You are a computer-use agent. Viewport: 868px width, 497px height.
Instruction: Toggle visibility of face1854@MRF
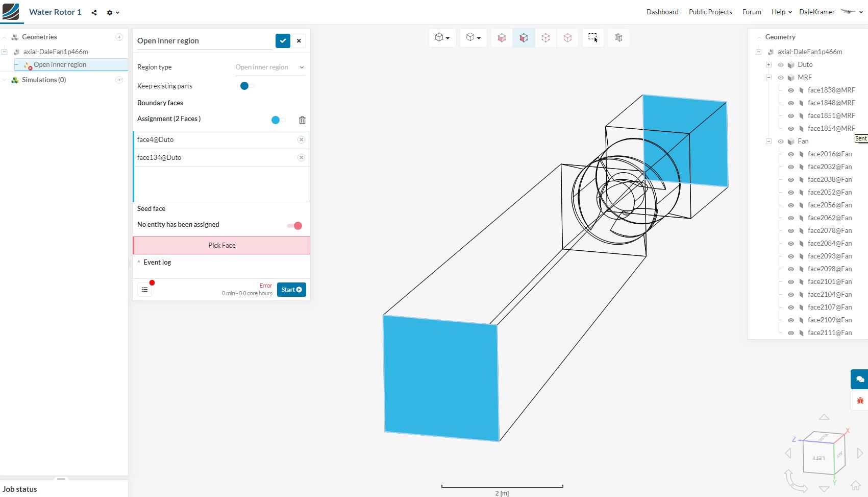(x=790, y=129)
